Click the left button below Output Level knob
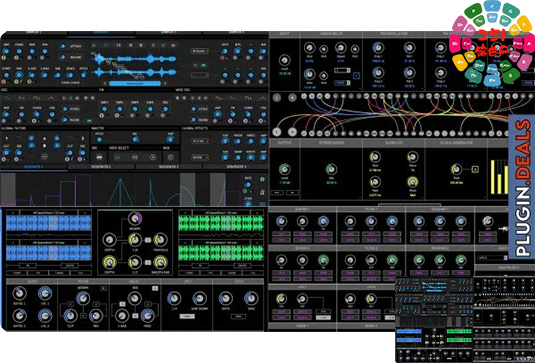 277,192
